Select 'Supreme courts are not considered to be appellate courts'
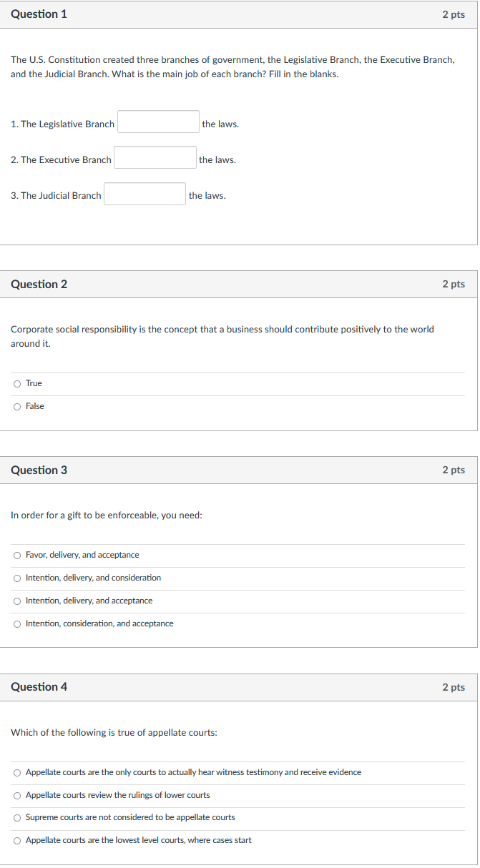The image size is (480, 868). click(16, 817)
